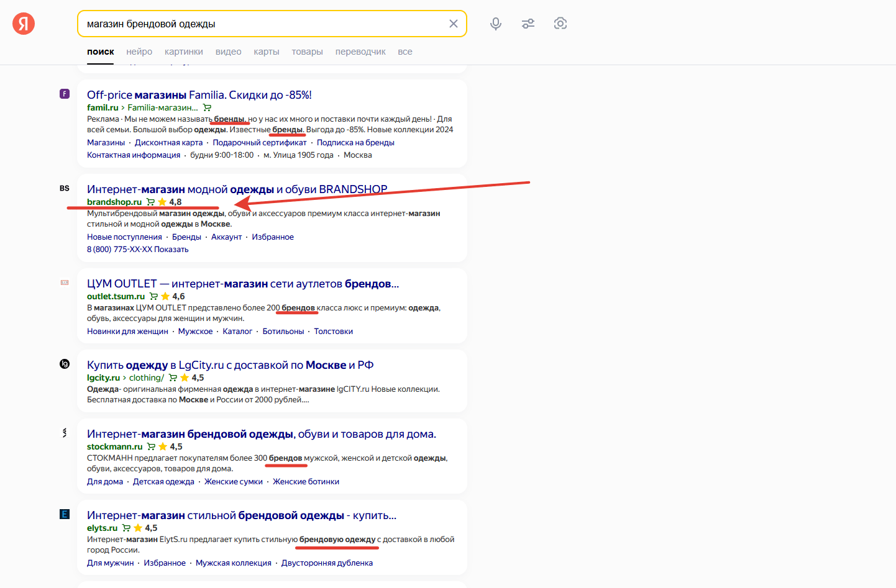This screenshot has width=896, height=588.
Task: Click the cart icon beside stockmann.ru
Action: pyautogui.click(x=151, y=446)
